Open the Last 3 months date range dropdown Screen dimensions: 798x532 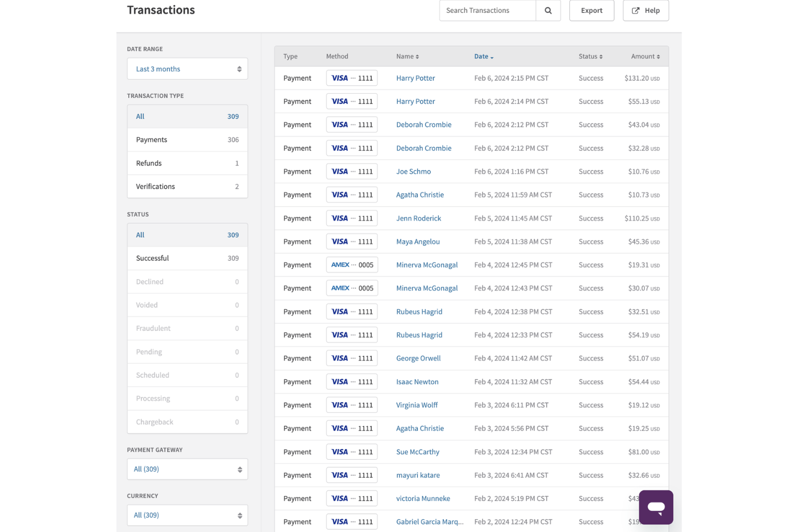click(x=187, y=68)
